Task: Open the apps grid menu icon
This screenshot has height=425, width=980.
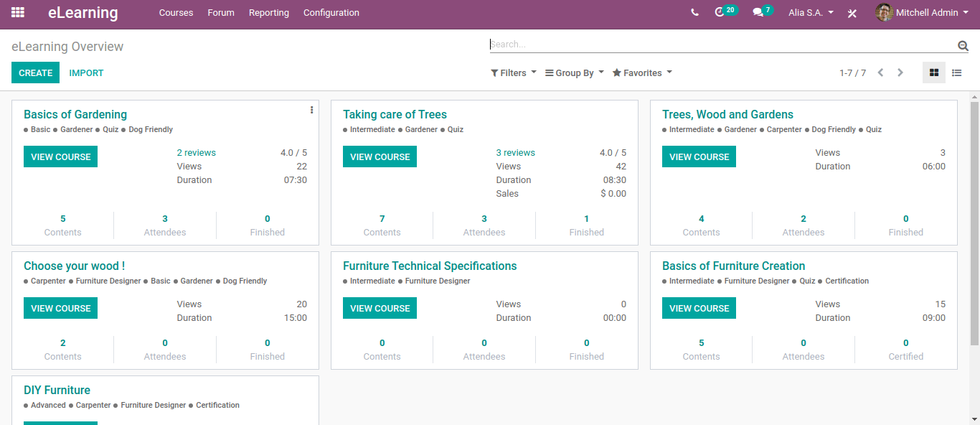Action: coord(18,12)
